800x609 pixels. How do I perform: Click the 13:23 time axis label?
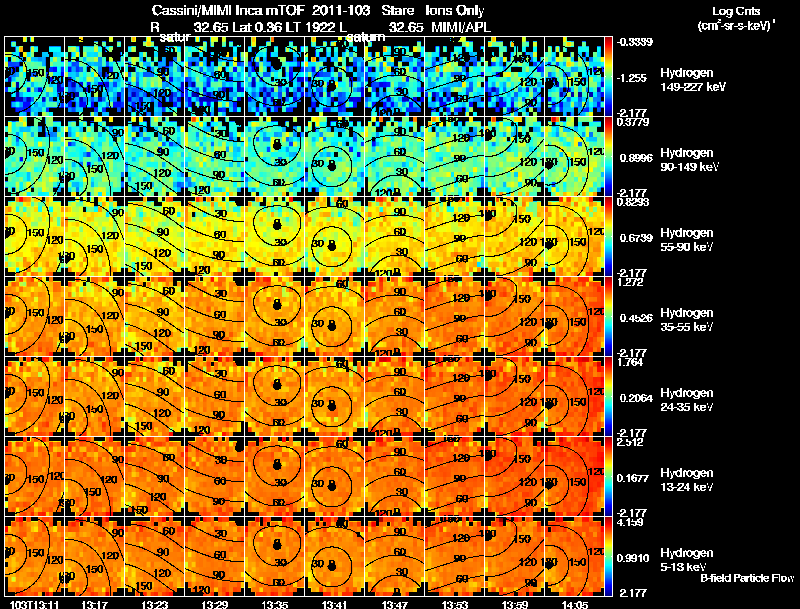154,605
